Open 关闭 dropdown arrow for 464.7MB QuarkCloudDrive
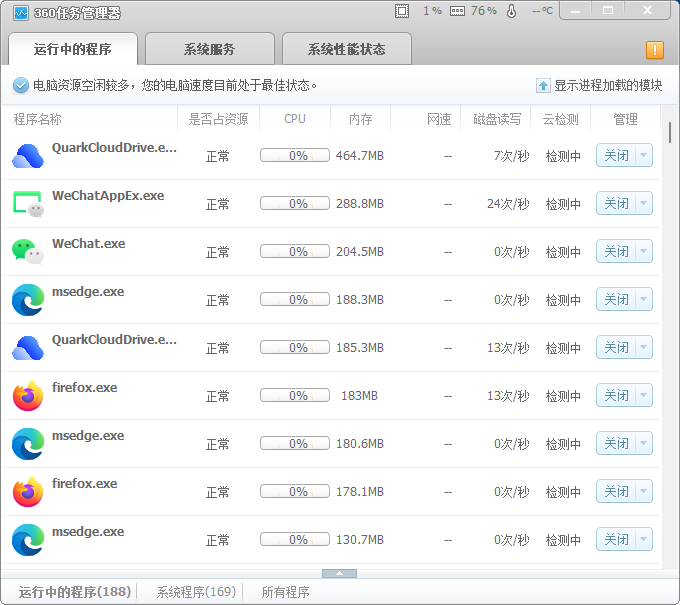Viewport: 680px width, 605px height. pos(644,155)
